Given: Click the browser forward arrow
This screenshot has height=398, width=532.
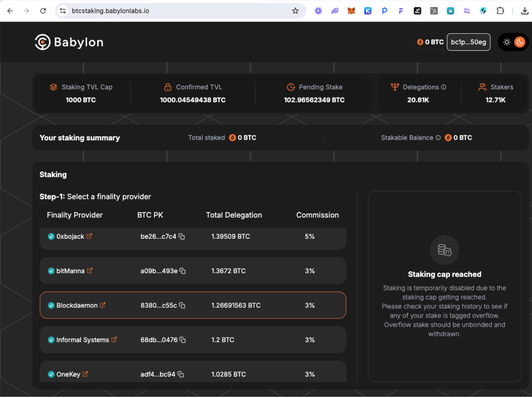Looking at the screenshot, I should (x=27, y=11).
